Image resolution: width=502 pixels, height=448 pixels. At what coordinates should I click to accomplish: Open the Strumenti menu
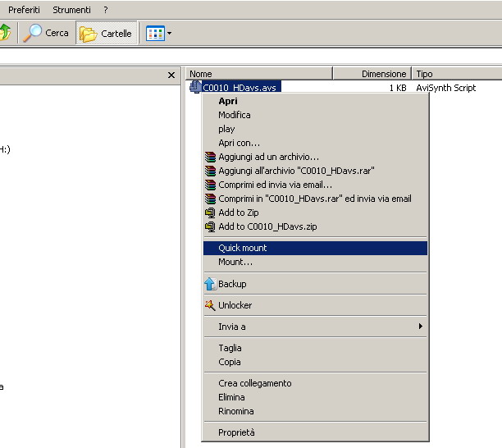coord(71,10)
